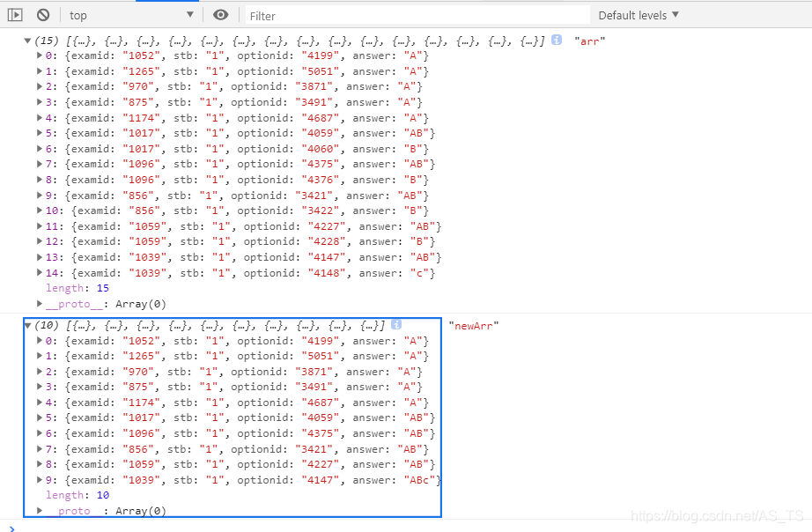This screenshot has height=532, width=812.
Task: Expand newArr item 7 with examid 856
Action: (x=40, y=448)
